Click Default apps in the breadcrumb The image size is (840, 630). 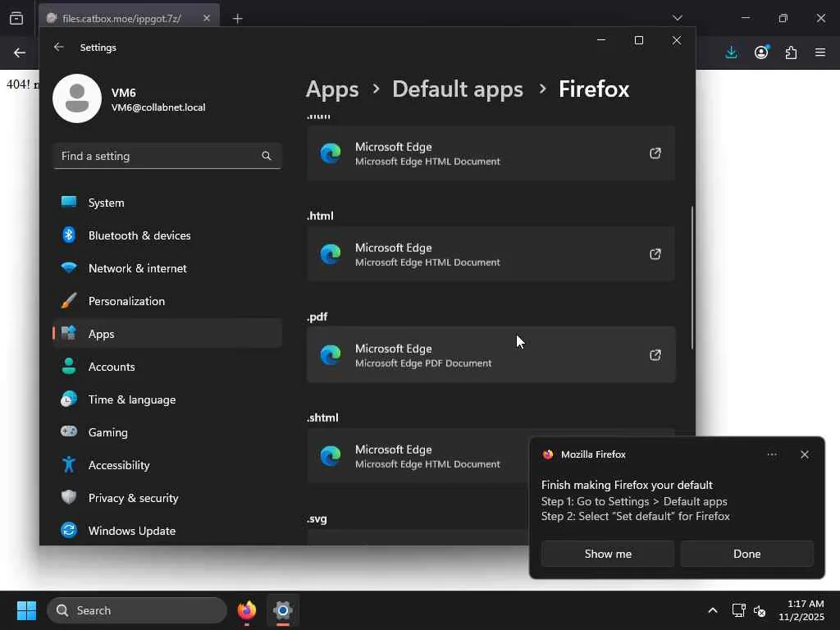click(458, 89)
